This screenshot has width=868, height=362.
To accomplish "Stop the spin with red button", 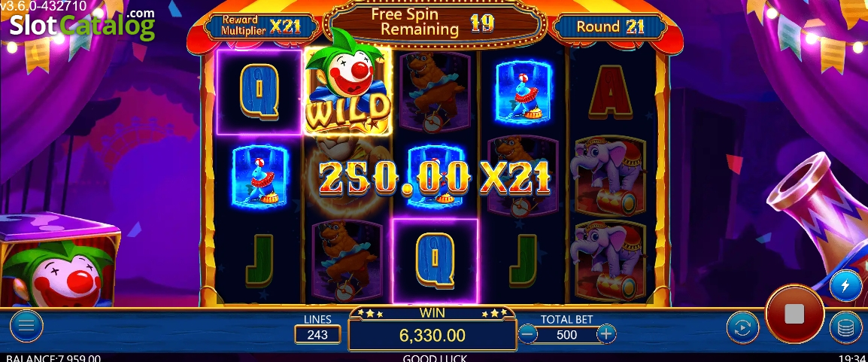I will click(x=794, y=314).
